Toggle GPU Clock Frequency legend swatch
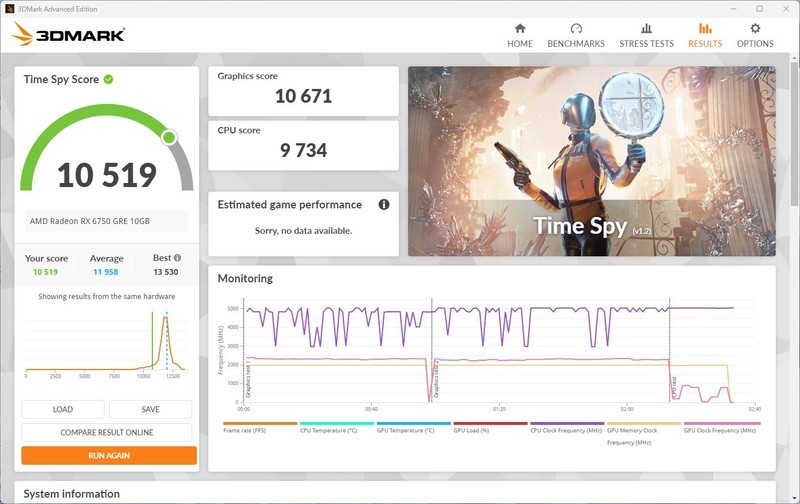The height and width of the screenshot is (504, 800). pyautogui.click(x=722, y=423)
